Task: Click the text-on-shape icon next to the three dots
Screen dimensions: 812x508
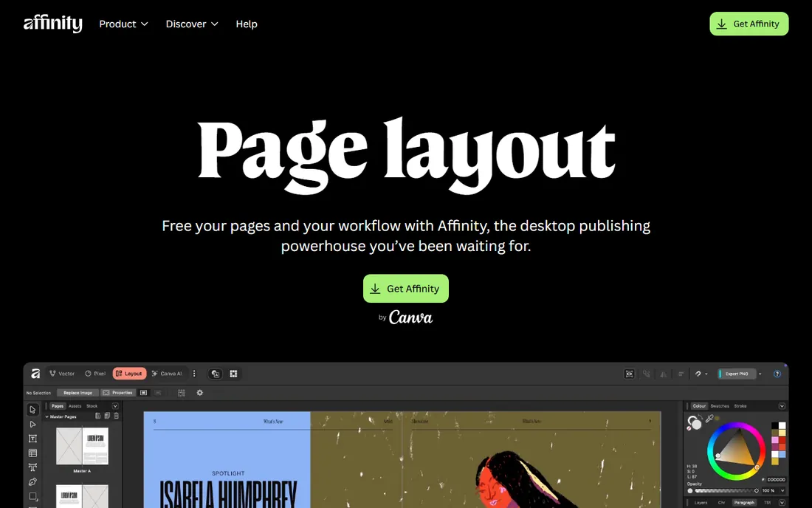Action: click(216, 374)
